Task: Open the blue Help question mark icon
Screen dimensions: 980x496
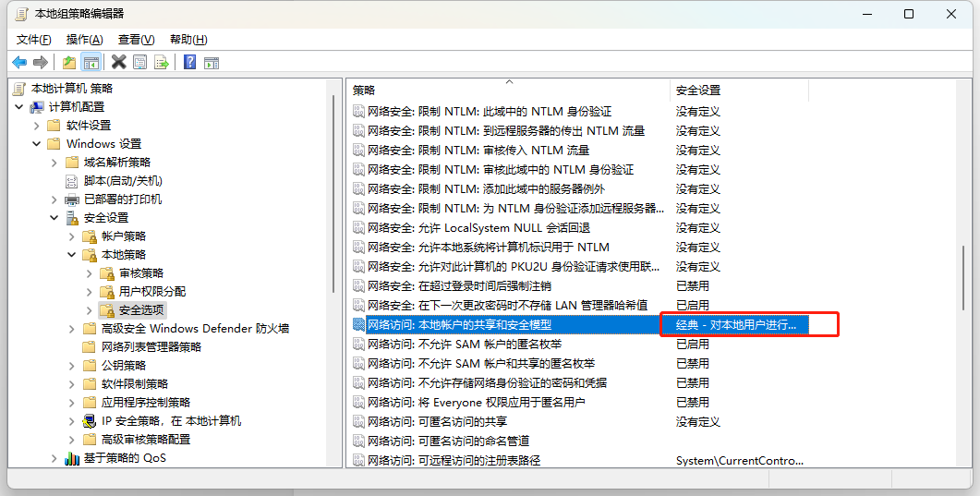Action: coord(190,63)
